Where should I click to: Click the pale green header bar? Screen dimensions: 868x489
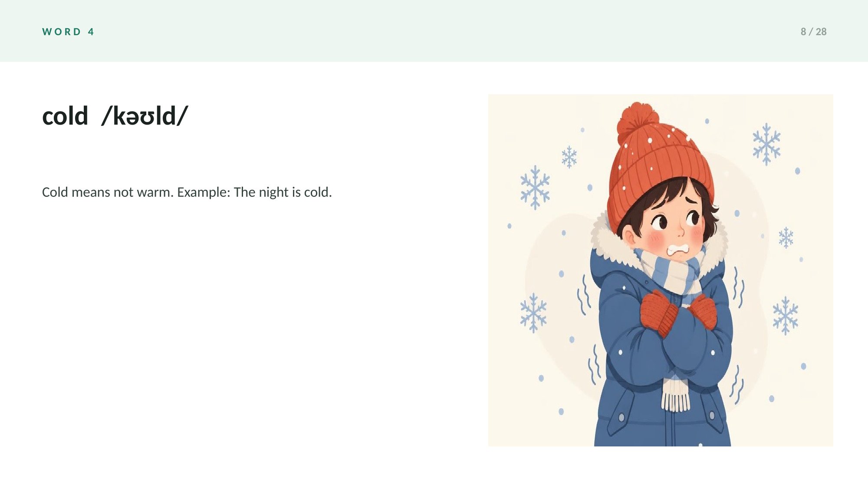(x=434, y=30)
